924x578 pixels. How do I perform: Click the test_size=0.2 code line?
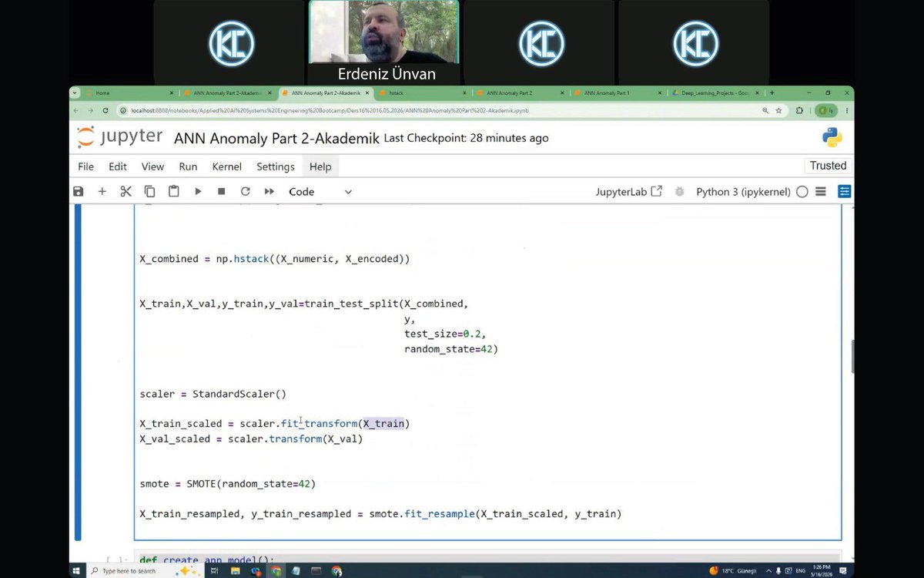point(445,334)
